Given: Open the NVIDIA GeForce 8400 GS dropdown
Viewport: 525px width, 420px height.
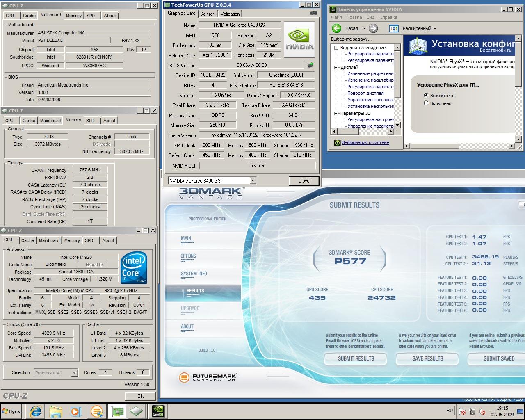Looking at the screenshot, I should 253,180.
